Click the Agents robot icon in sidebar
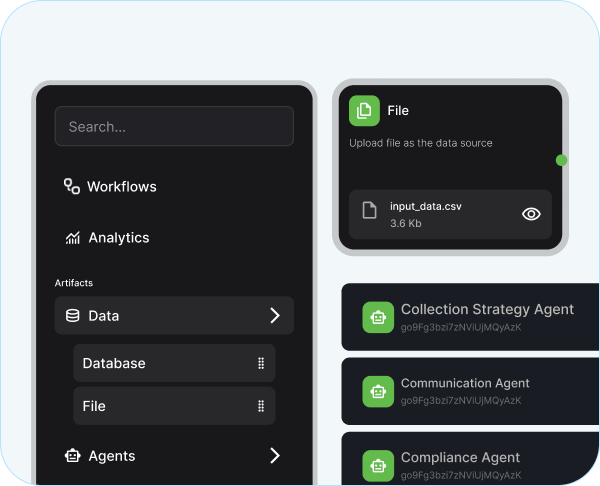 click(x=72, y=456)
